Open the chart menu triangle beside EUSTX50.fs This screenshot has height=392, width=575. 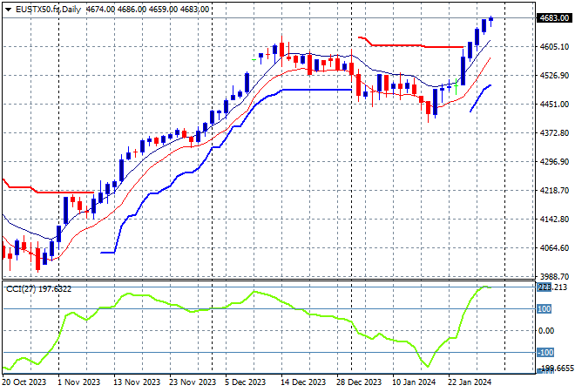pos(8,9)
